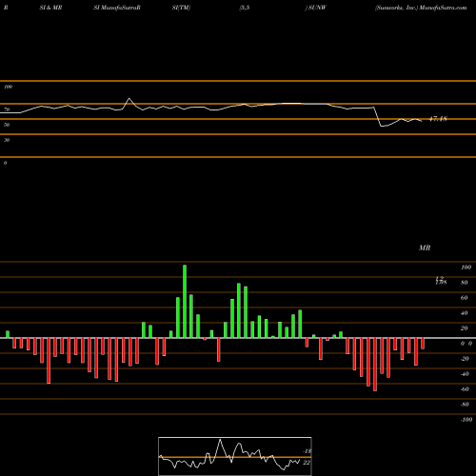
Task: Click the 50 level label on RSI axis
Action: [x=7, y=125]
